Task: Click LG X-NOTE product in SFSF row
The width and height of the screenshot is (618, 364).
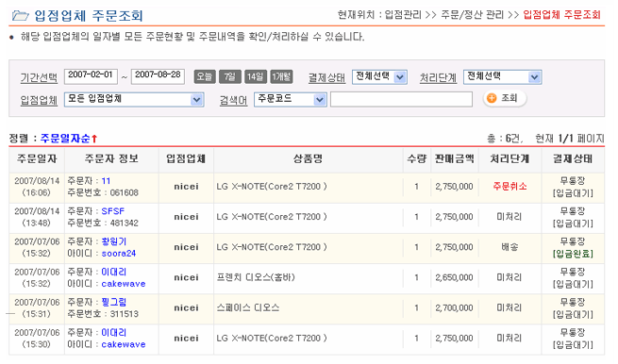Action: pos(272,217)
